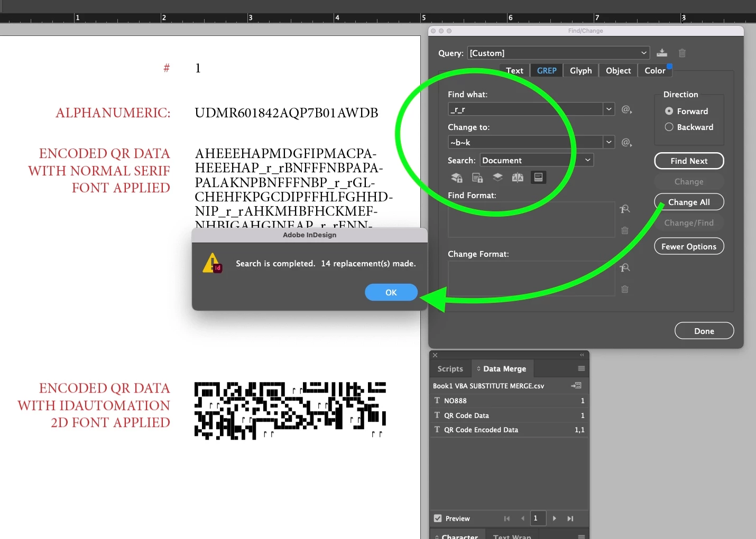The width and height of the screenshot is (756, 539).
Task: Click the Change All button
Action: tap(689, 202)
